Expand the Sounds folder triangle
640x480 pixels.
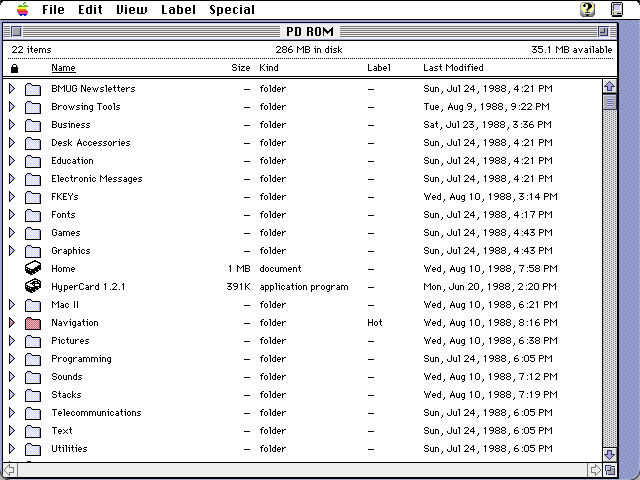click(x=12, y=376)
